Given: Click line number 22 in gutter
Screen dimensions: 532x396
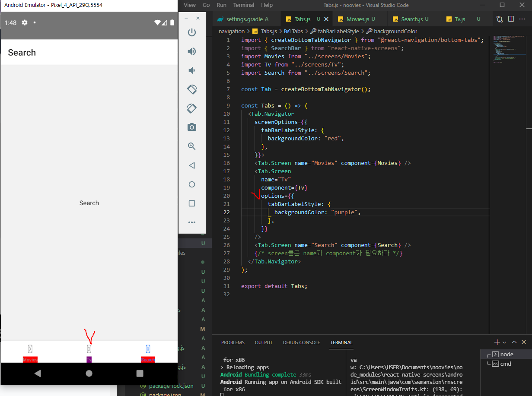Looking at the screenshot, I should pyautogui.click(x=226, y=212).
